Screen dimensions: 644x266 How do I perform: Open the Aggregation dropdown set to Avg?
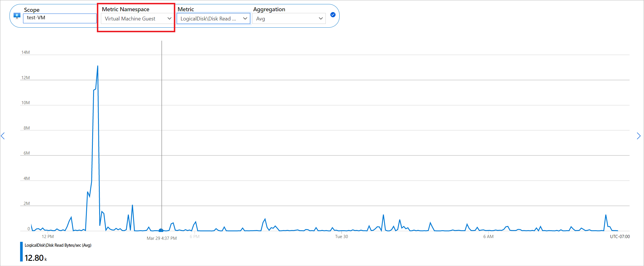pyautogui.click(x=289, y=19)
